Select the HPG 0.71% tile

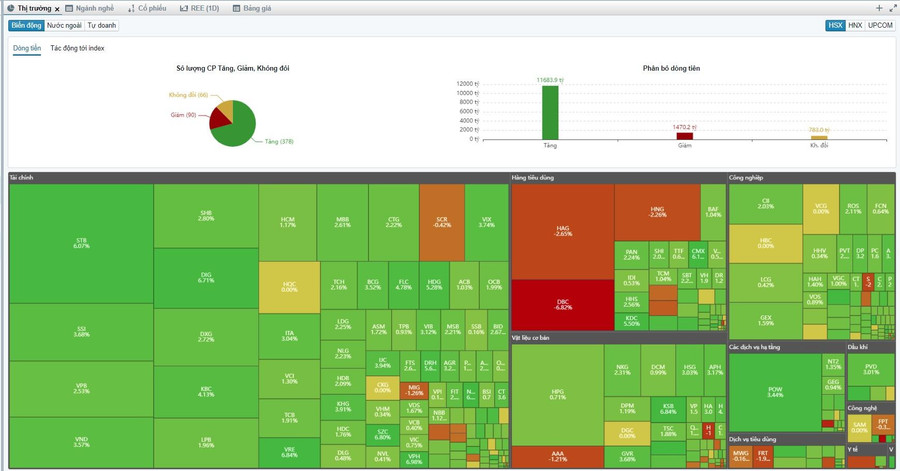tap(557, 395)
